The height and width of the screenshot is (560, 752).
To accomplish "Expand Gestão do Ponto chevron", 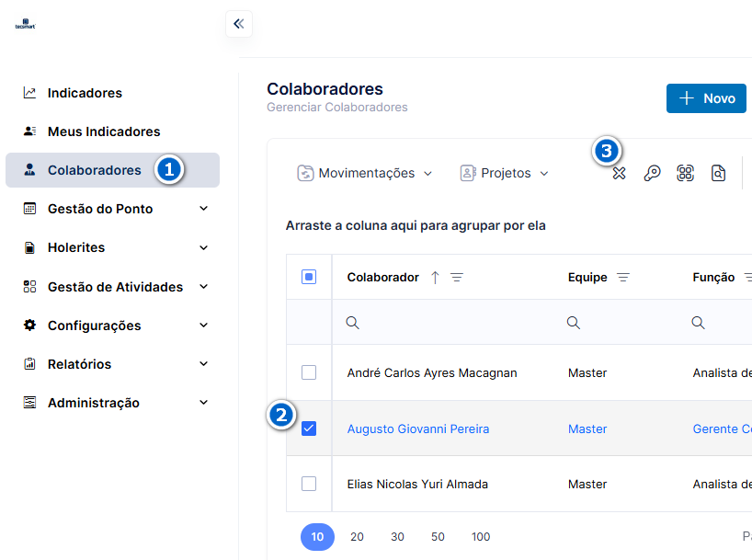I will point(204,209).
